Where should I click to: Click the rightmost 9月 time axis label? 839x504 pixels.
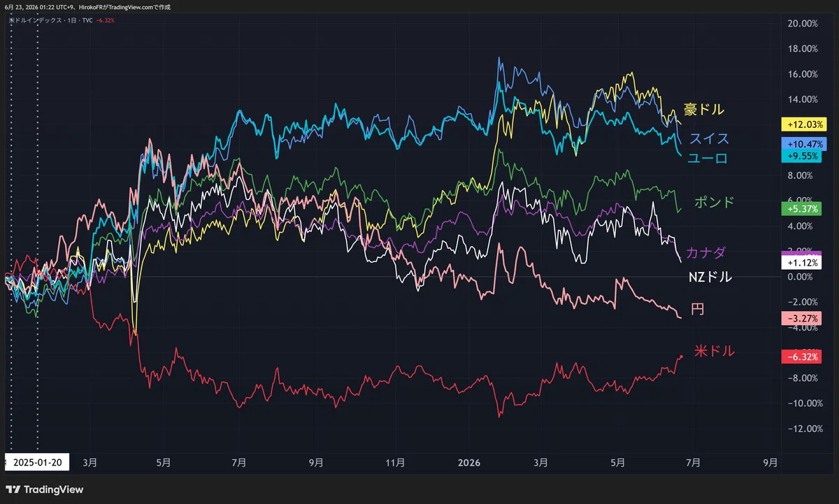(770, 463)
